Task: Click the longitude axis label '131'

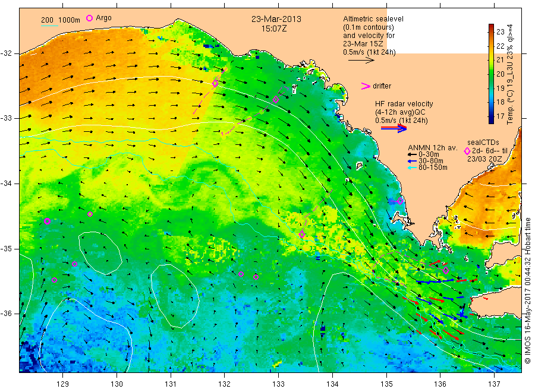Action: click(x=171, y=384)
